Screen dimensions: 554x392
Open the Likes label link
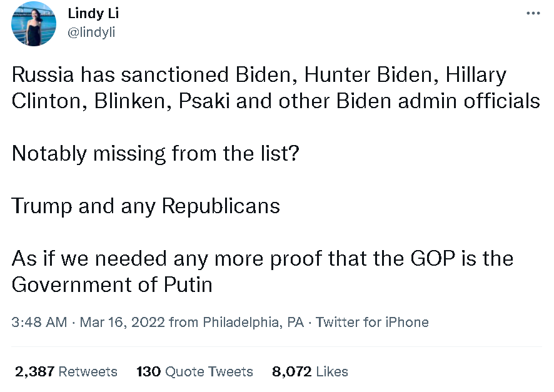[x=332, y=371]
